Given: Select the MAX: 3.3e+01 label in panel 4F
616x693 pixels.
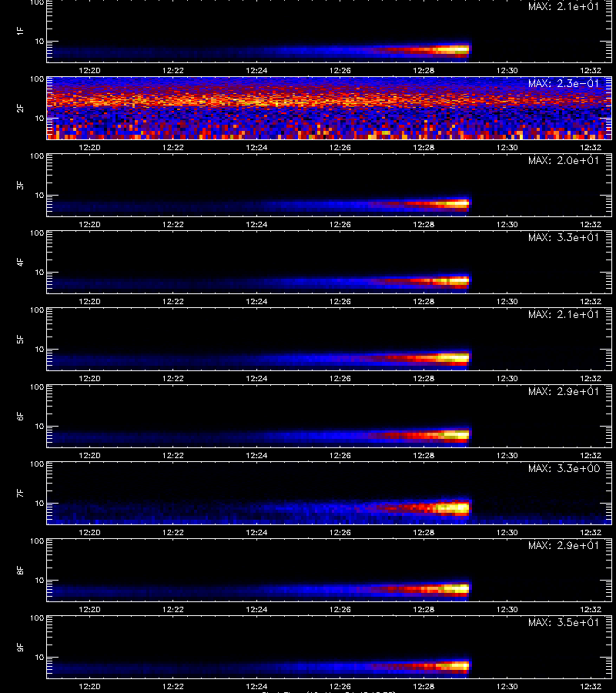Looking at the screenshot, I should click(564, 237).
